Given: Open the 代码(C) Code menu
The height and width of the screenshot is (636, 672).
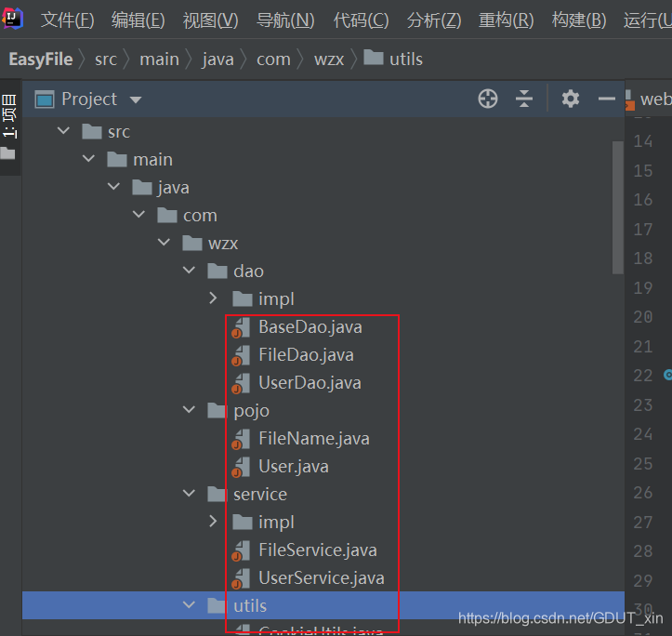Looking at the screenshot, I should 362,20.
